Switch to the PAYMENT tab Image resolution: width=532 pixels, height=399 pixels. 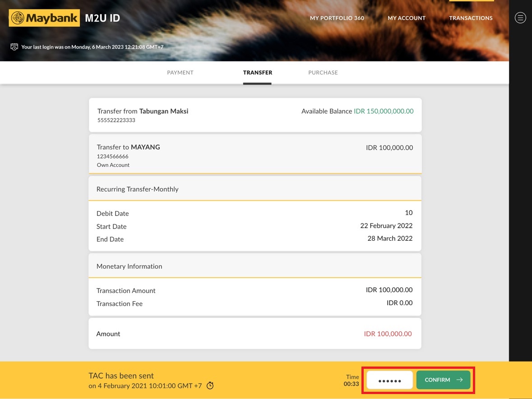pos(180,73)
